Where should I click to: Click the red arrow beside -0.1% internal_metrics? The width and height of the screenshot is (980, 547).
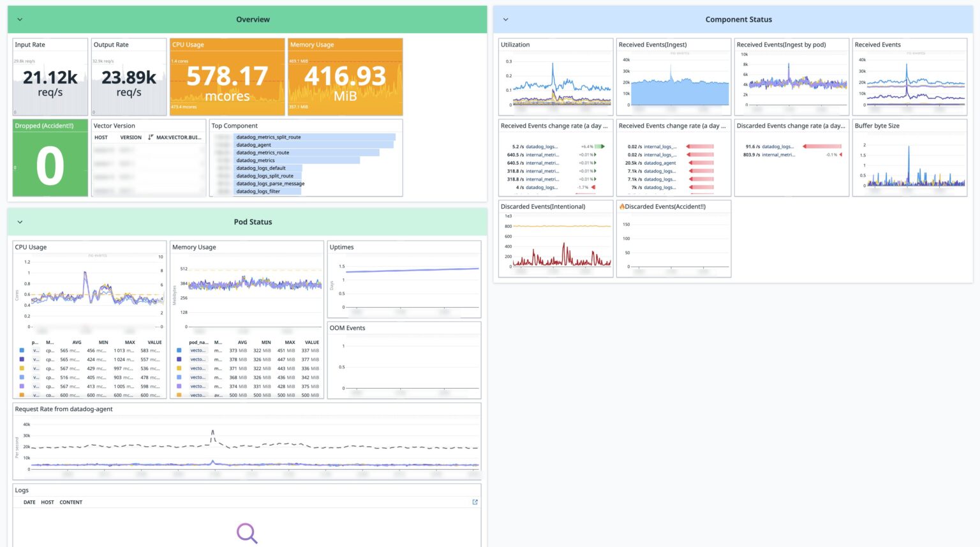(842, 154)
